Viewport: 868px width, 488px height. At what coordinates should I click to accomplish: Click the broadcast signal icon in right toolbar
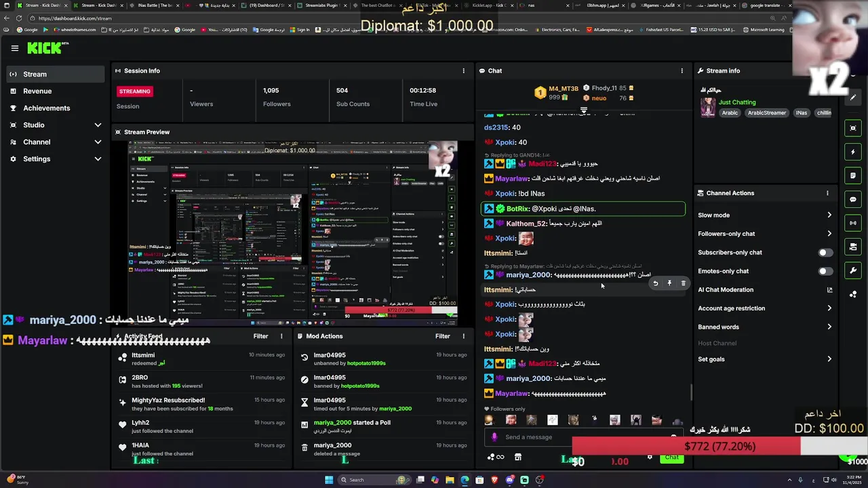point(853,223)
